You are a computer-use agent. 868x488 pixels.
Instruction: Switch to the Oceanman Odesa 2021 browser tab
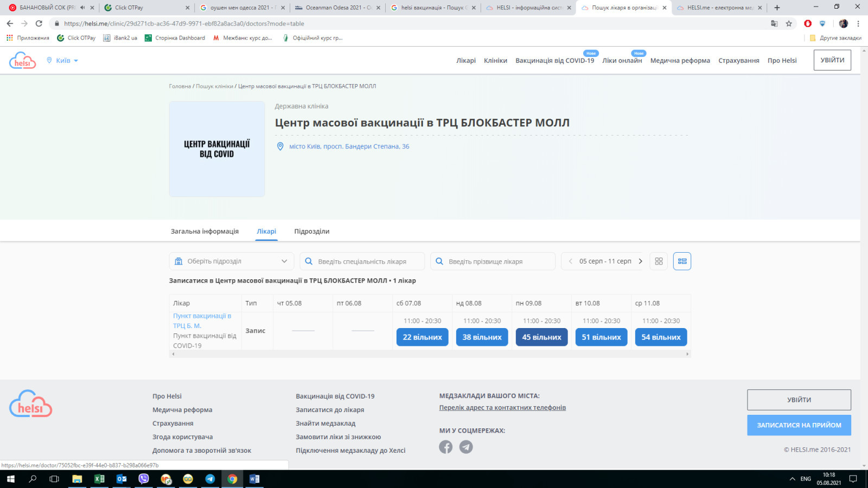337,8
